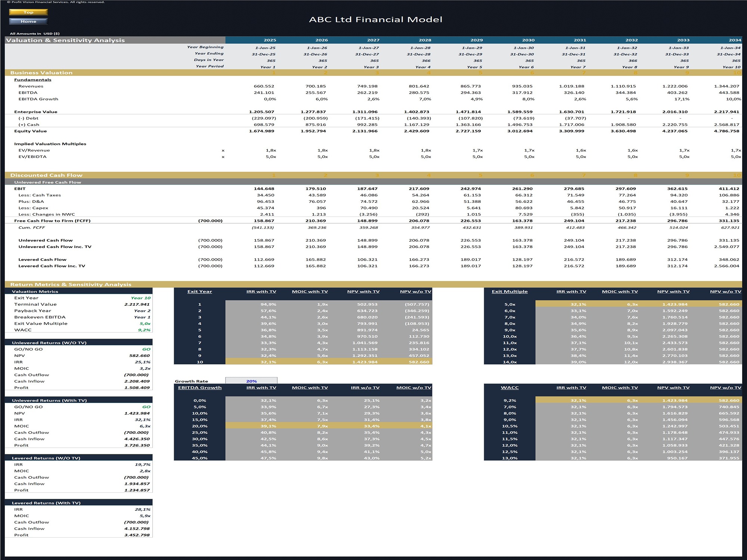Select Unlevered With TV GO status
The height and width of the screenshot is (560, 747).
pyautogui.click(x=146, y=407)
